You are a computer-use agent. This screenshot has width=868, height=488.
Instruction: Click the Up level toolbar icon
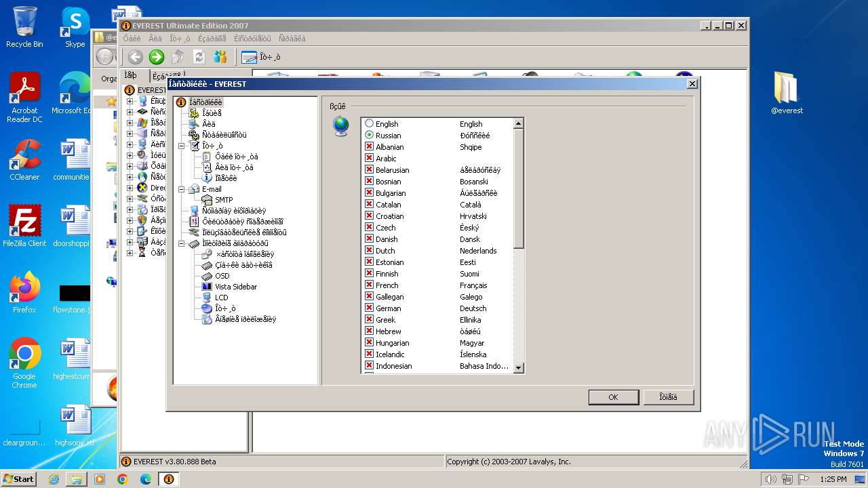[x=178, y=57]
